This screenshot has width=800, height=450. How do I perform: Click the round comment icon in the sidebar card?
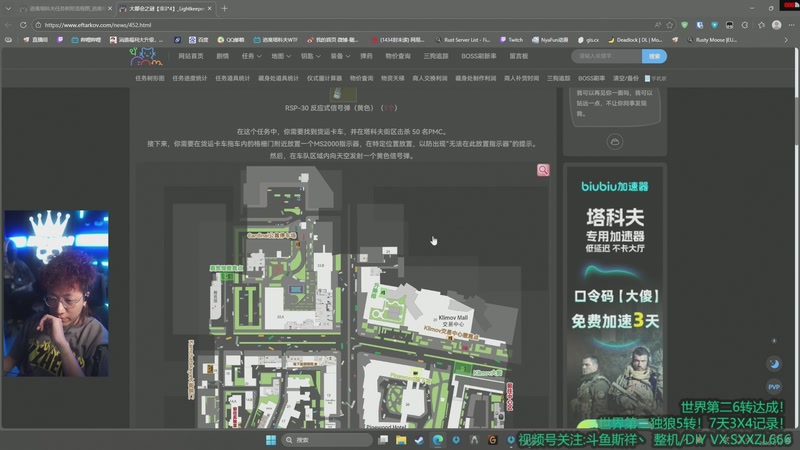[614, 142]
